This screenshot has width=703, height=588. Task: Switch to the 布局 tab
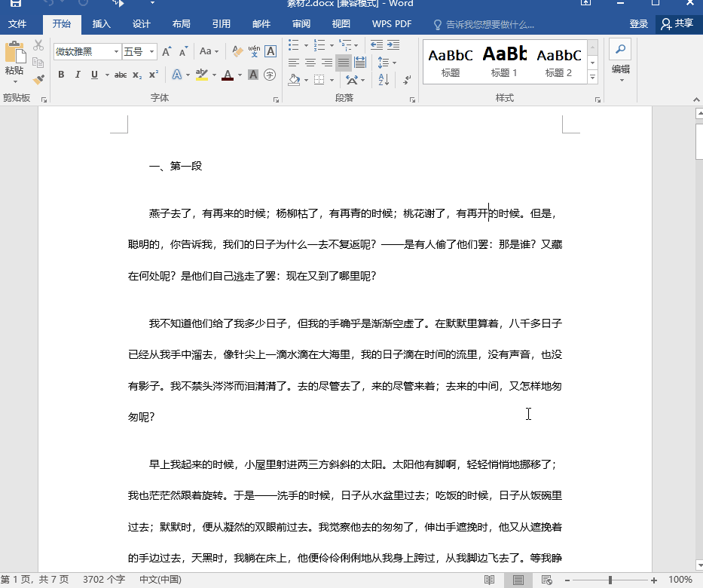181,24
